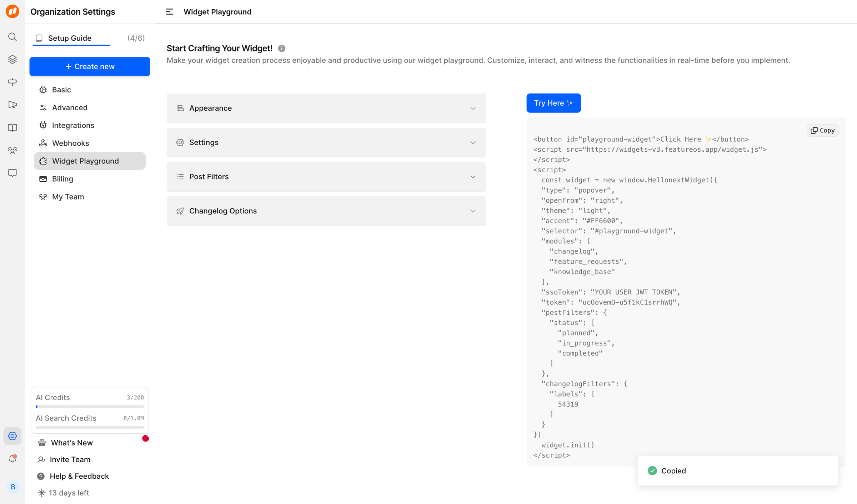Open My Team settings page
This screenshot has width=857, height=504.
[90, 197]
